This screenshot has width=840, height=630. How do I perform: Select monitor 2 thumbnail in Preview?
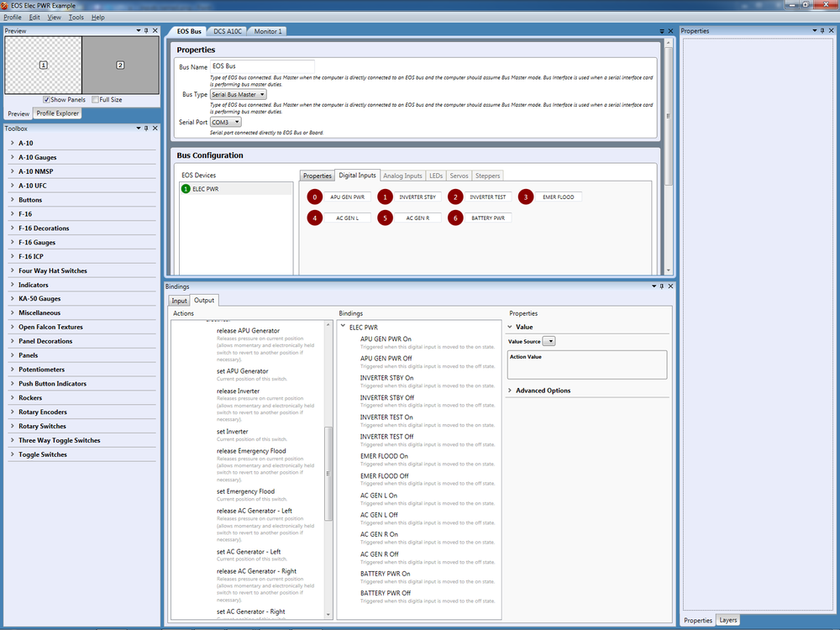[120, 65]
